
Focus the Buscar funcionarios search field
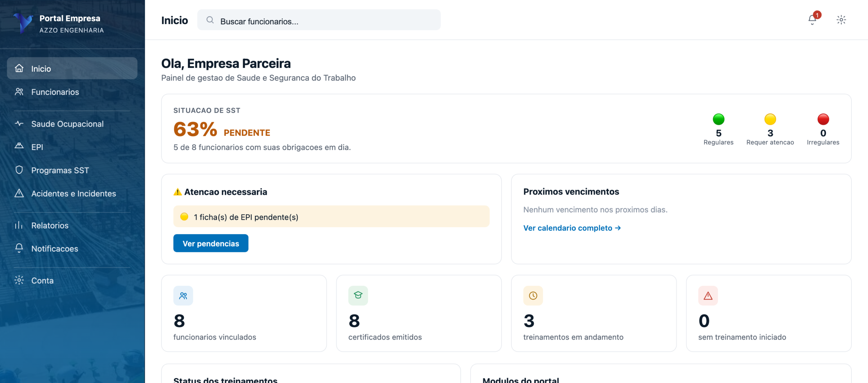pos(319,20)
